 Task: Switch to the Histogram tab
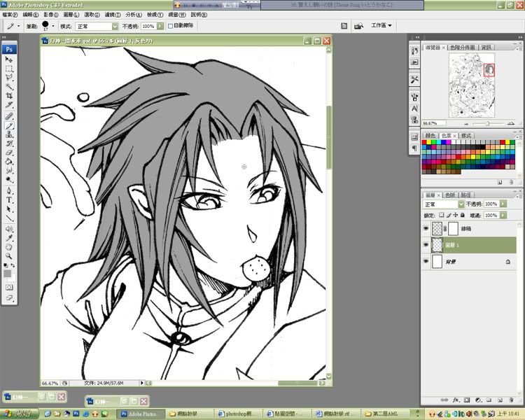click(462, 48)
